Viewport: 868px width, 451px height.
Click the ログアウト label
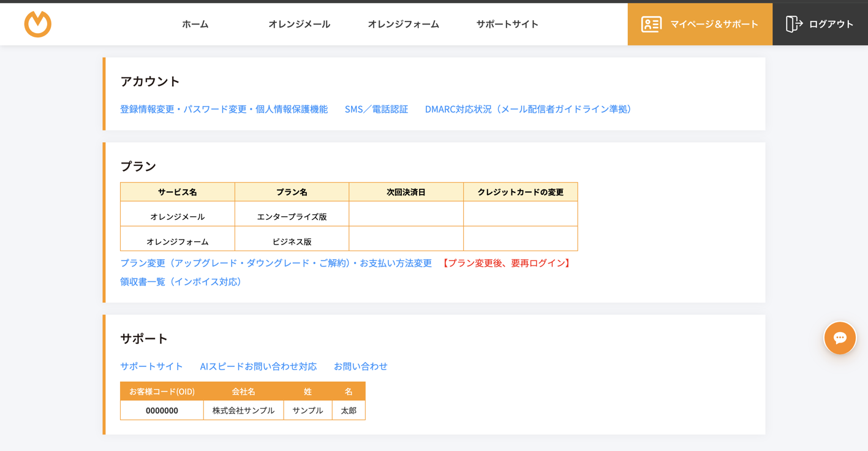click(x=831, y=24)
